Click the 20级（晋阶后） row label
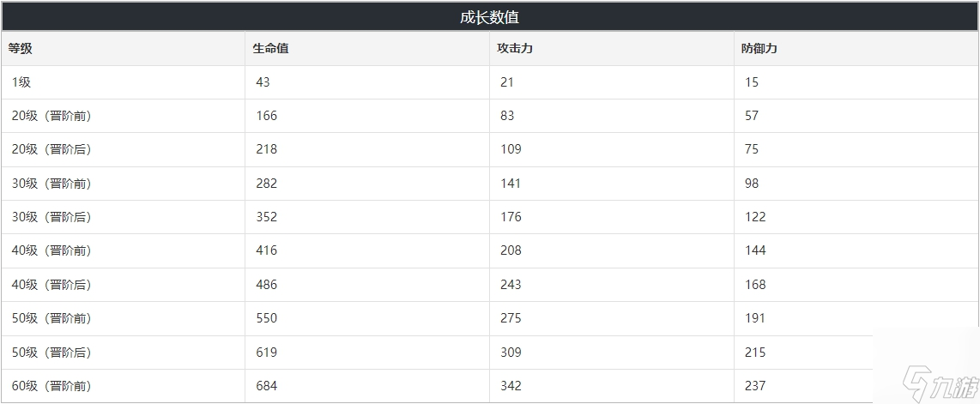 tap(51, 150)
